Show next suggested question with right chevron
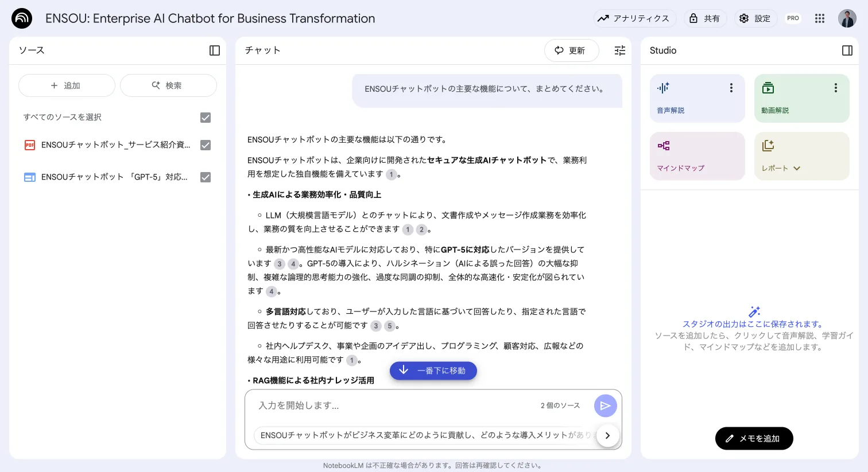Viewport: 868px width, 472px height. click(607, 435)
